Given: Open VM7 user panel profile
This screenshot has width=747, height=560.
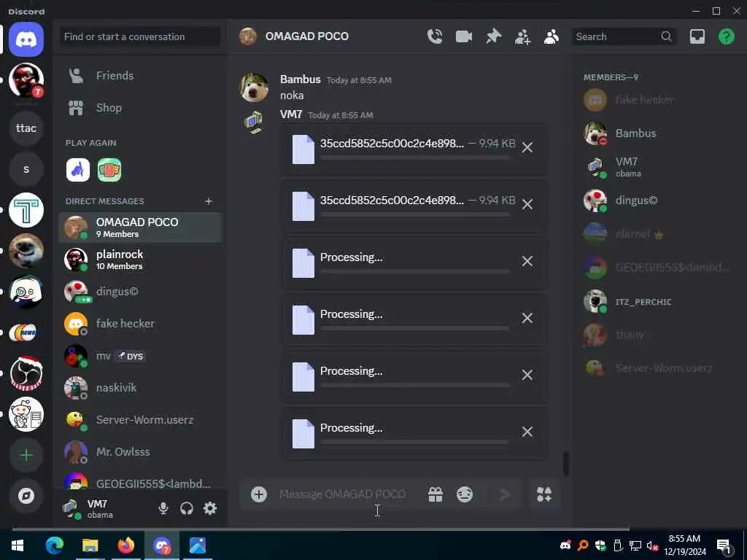Looking at the screenshot, I should pyautogui.click(x=105, y=508).
